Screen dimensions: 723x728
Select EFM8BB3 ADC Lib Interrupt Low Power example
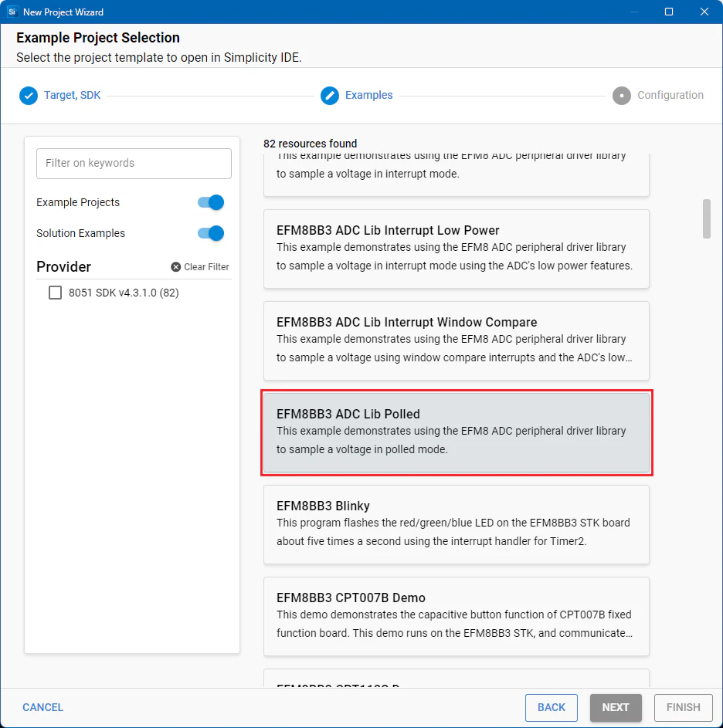[456, 249]
